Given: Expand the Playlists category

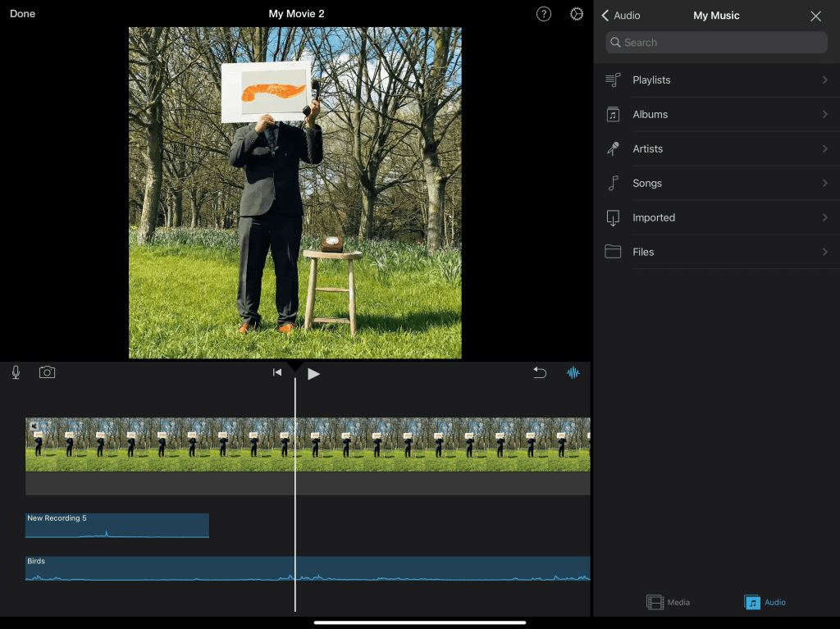Looking at the screenshot, I should (716, 80).
